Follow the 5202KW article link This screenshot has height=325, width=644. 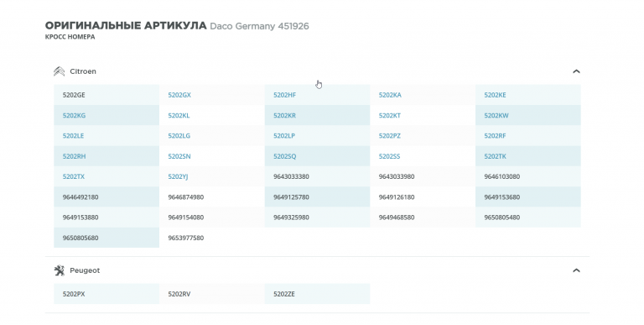496,116
